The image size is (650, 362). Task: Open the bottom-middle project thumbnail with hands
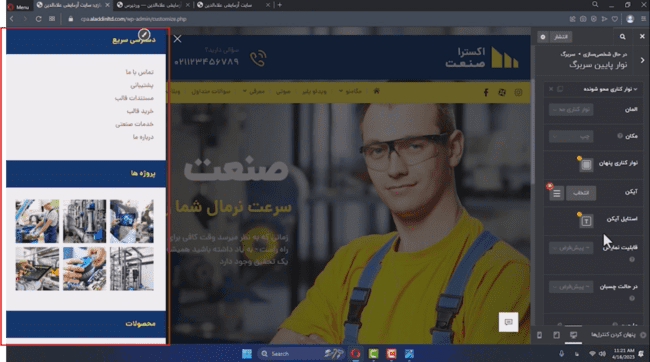tap(85, 269)
